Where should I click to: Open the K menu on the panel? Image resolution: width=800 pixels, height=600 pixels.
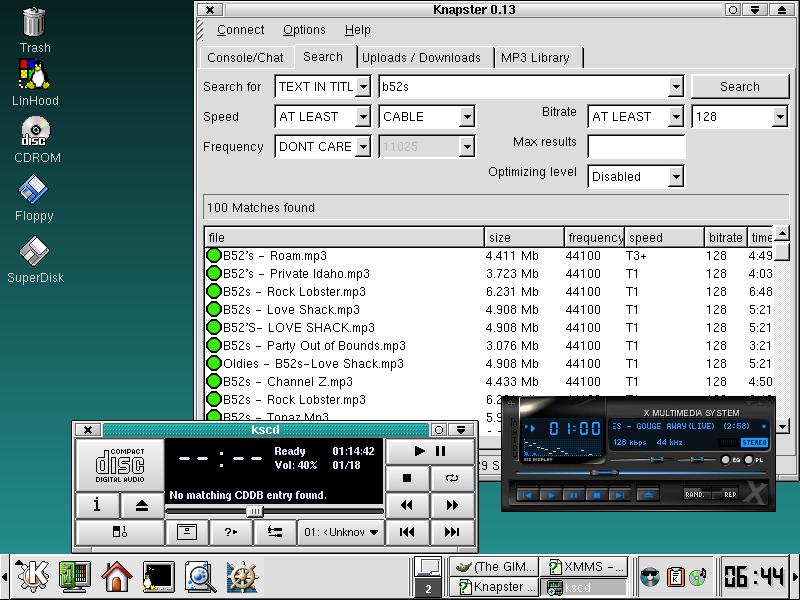pyautogui.click(x=33, y=577)
